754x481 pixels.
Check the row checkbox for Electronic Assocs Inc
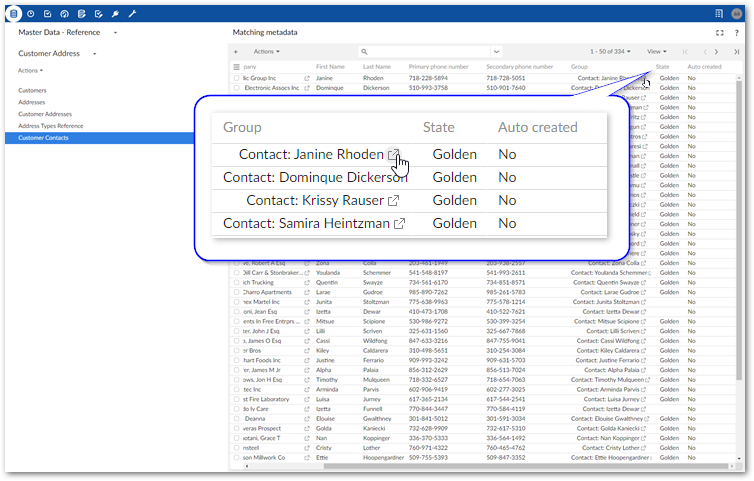pos(237,87)
